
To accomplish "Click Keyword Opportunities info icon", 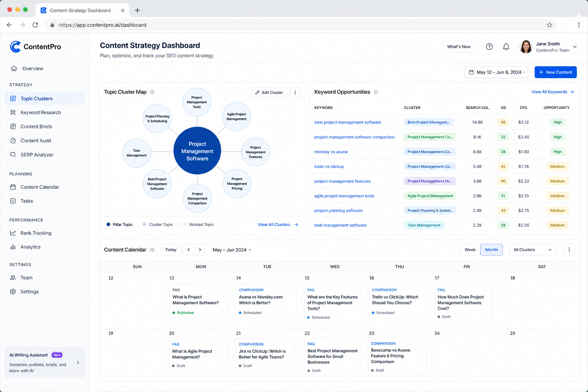I will click(x=376, y=92).
